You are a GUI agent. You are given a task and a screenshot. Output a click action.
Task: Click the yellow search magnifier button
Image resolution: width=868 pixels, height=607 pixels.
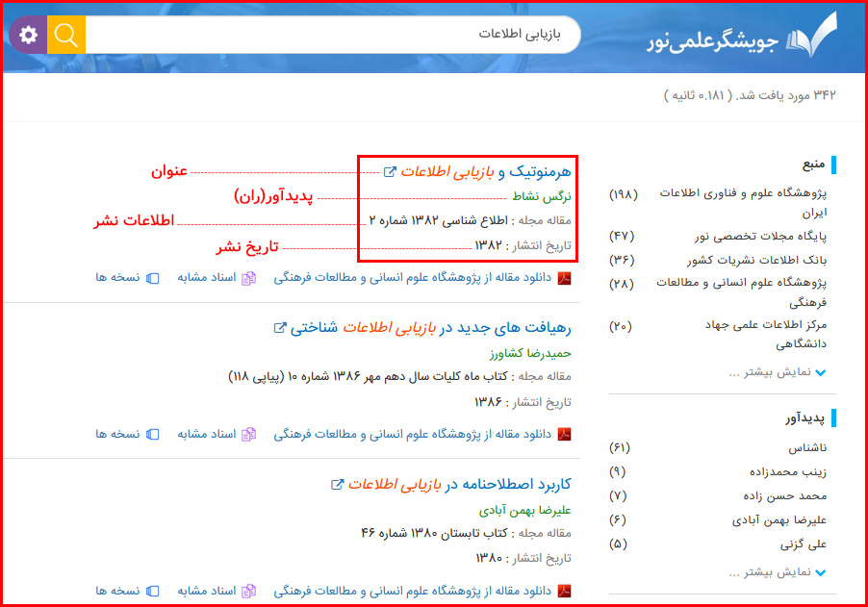pos(66,36)
